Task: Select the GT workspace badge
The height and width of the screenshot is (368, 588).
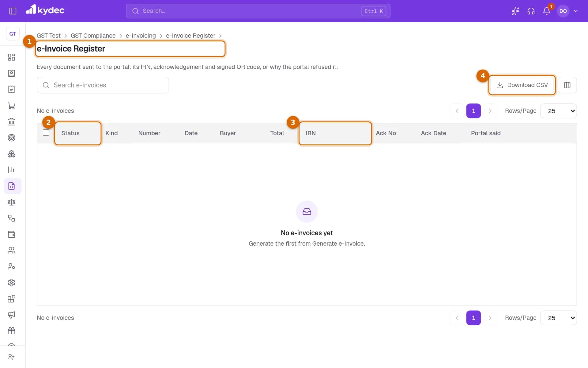Action: click(x=13, y=34)
